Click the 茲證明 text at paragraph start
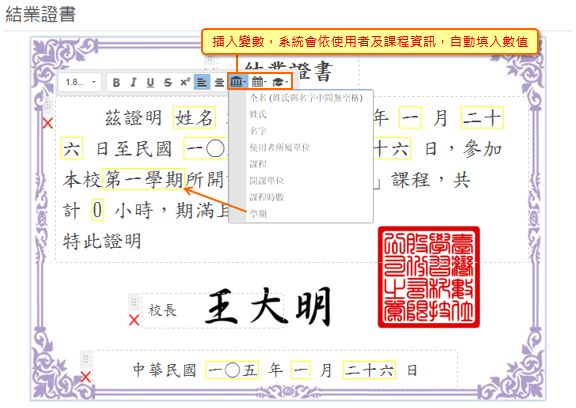576x408 pixels. point(133,118)
